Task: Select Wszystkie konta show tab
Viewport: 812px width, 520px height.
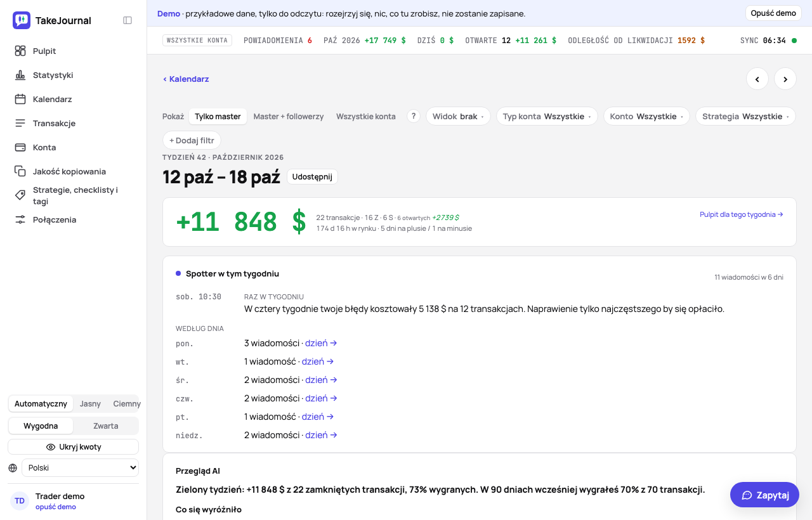Action: (366, 116)
